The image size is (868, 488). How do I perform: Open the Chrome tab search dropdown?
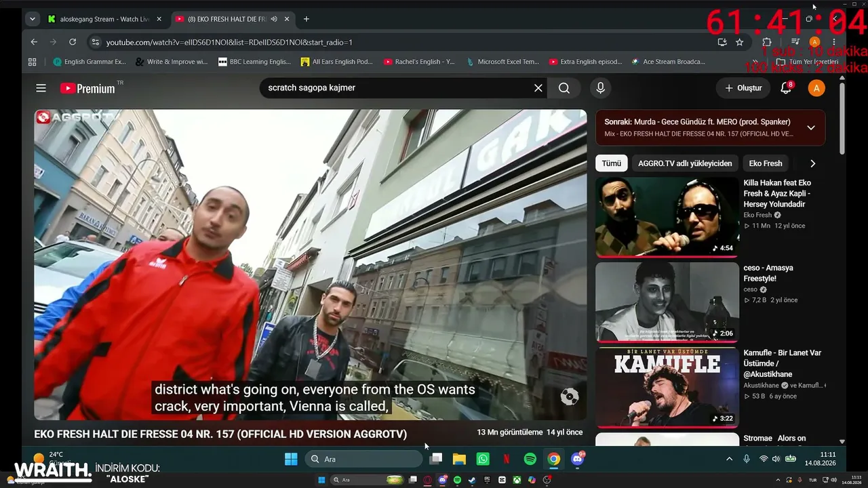pyautogui.click(x=32, y=19)
